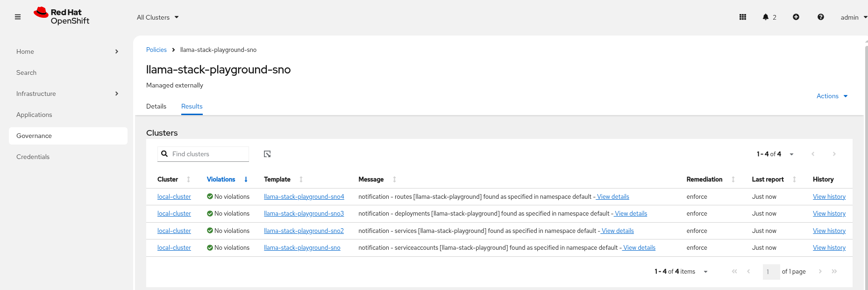
Task: Go to previous page in bottom pagination
Action: (x=748, y=271)
